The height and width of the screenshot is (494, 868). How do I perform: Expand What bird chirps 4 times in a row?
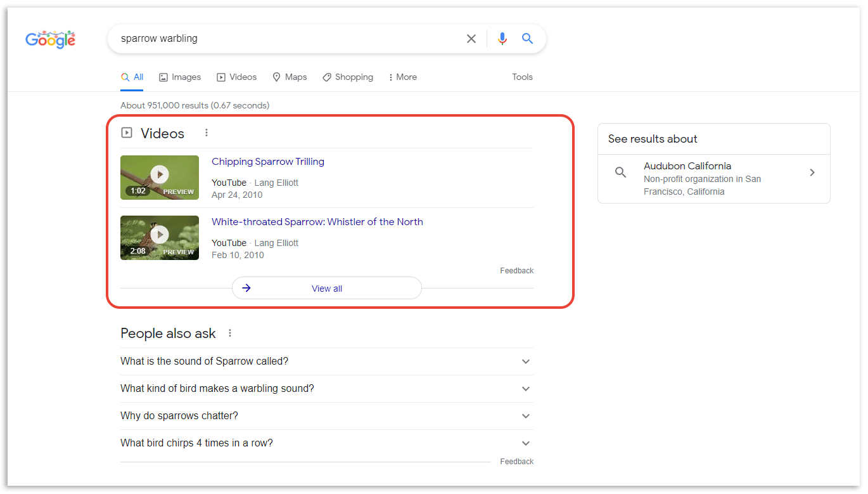(x=327, y=443)
